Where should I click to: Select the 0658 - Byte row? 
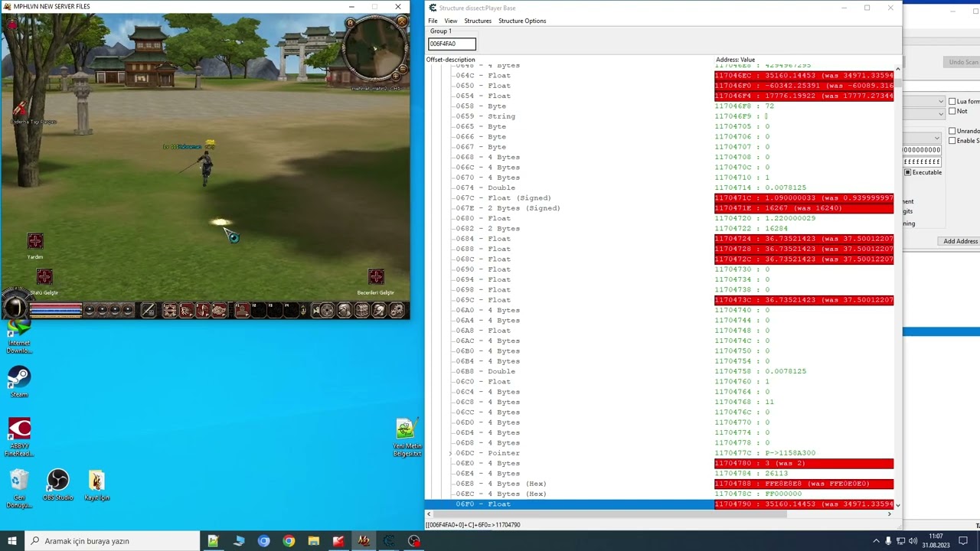click(x=659, y=106)
